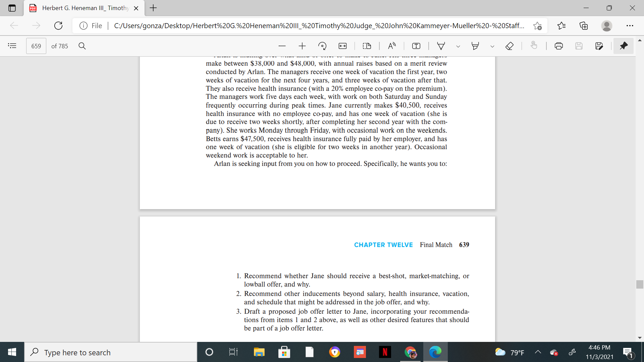Image resolution: width=644 pixels, height=362 pixels.
Task: Print the PDF document
Action: click(x=559, y=46)
